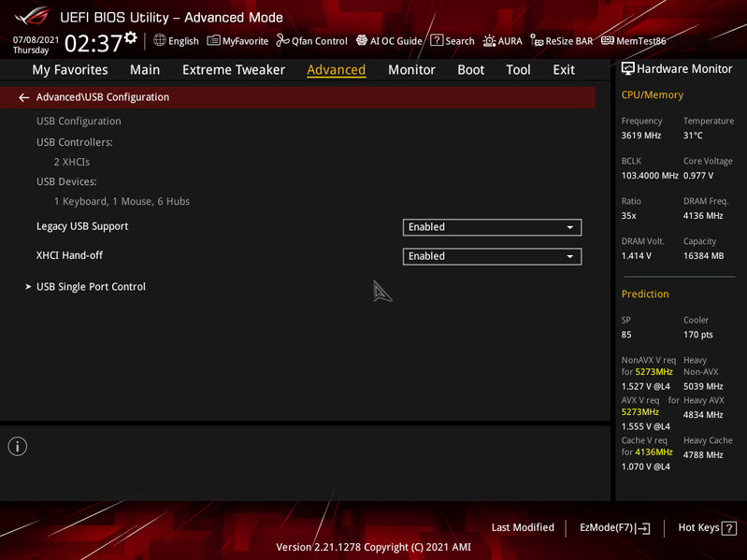
Task: Open Legacy USB Support dropdown
Action: coord(492,227)
